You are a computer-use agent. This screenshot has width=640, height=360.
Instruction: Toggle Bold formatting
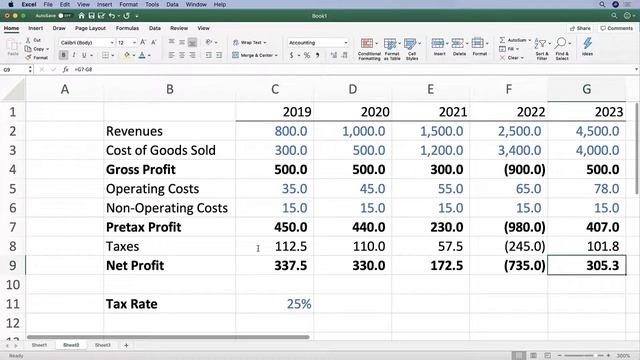(63, 55)
